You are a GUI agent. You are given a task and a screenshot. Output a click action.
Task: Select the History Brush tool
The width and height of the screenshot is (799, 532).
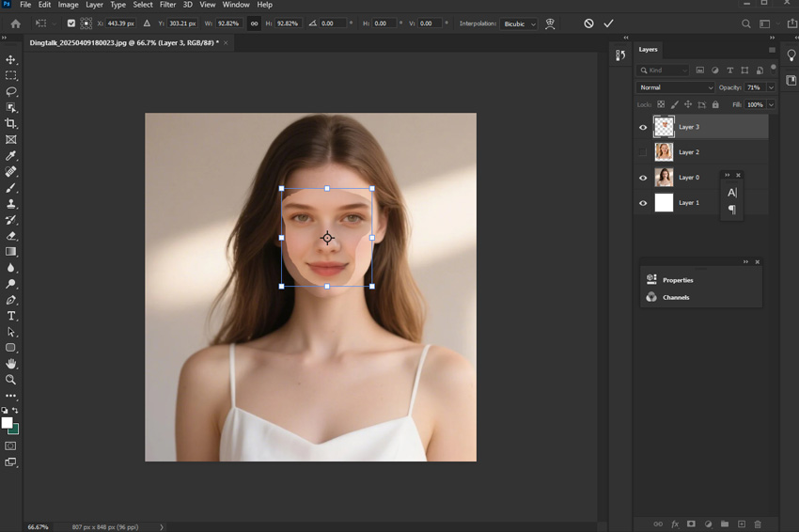(10, 220)
